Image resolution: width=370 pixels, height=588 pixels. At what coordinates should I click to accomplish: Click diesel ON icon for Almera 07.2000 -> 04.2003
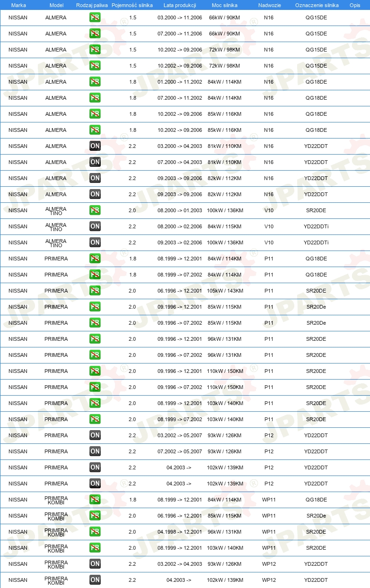[95, 162]
